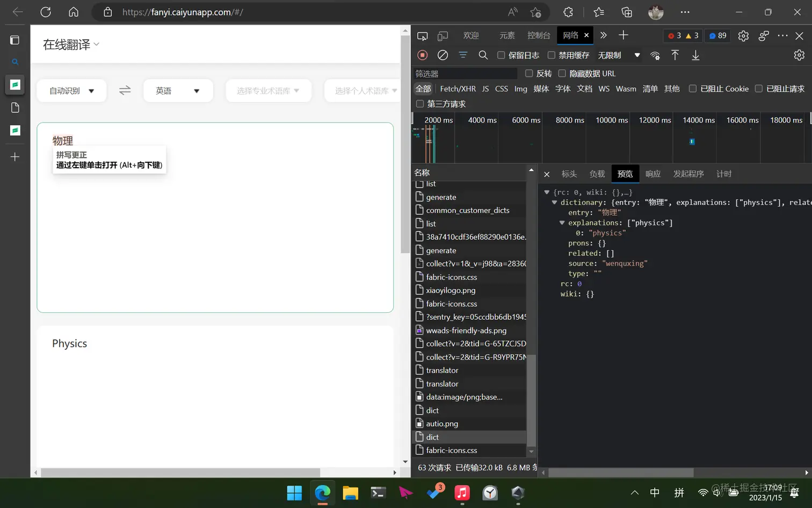Check the 已阻止 Cookie box
The image size is (812, 508).
point(693,89)
